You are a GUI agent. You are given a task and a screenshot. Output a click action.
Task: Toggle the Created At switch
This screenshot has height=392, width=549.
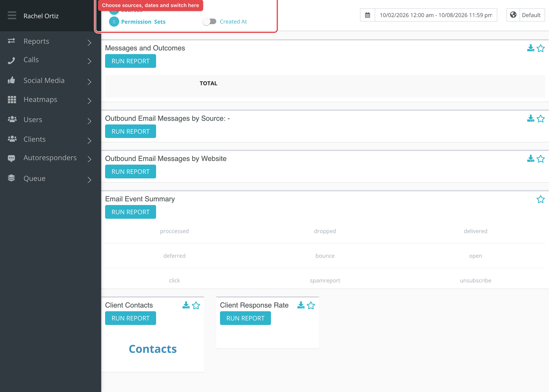pos(209,22)
